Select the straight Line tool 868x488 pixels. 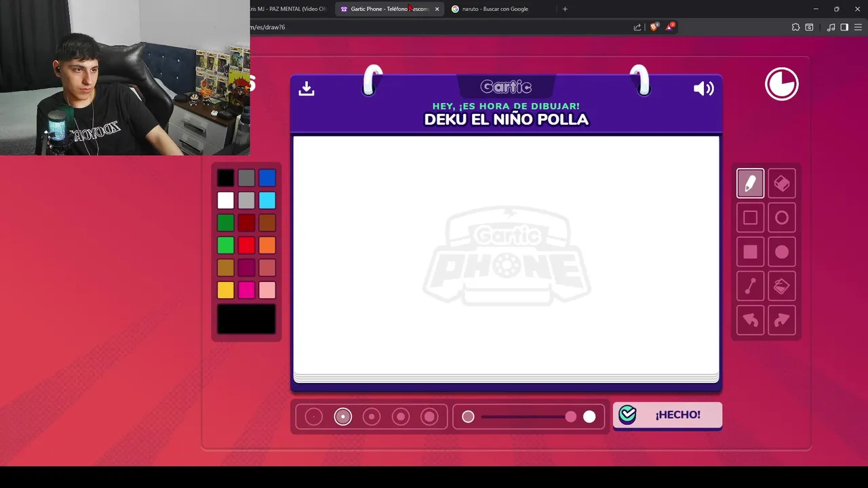coord(750,286)
